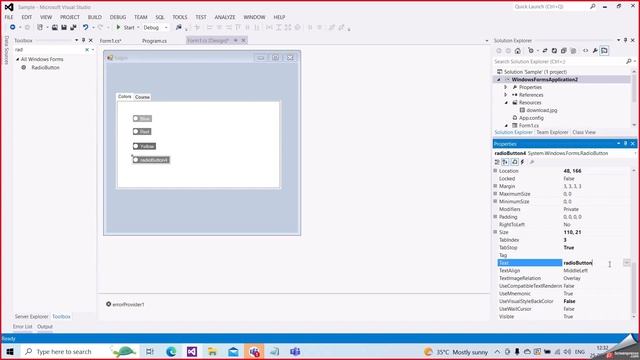640x360 pixels.
Task: Switch to the Team Explorer tab
Action: pos(552,132)
